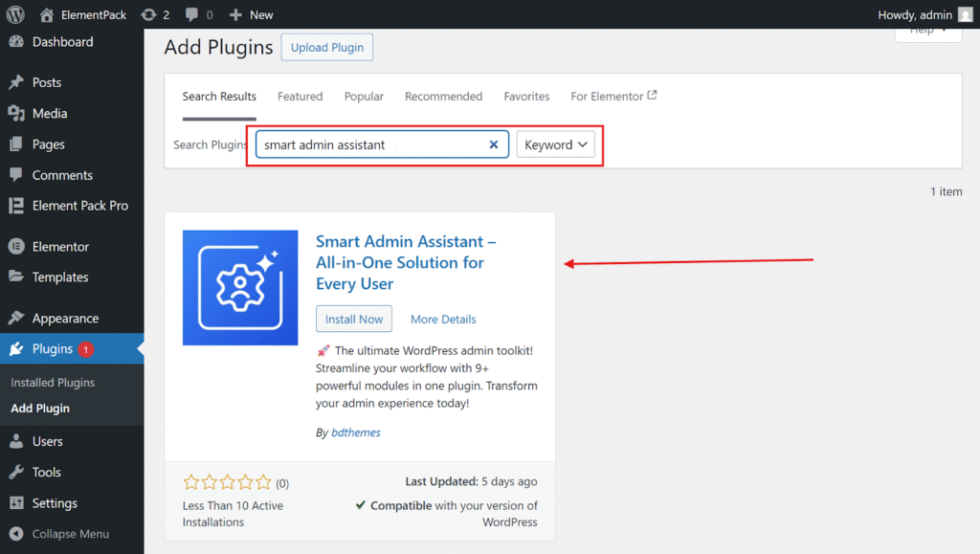Open the bdthemes author link

tap(356, 432)
